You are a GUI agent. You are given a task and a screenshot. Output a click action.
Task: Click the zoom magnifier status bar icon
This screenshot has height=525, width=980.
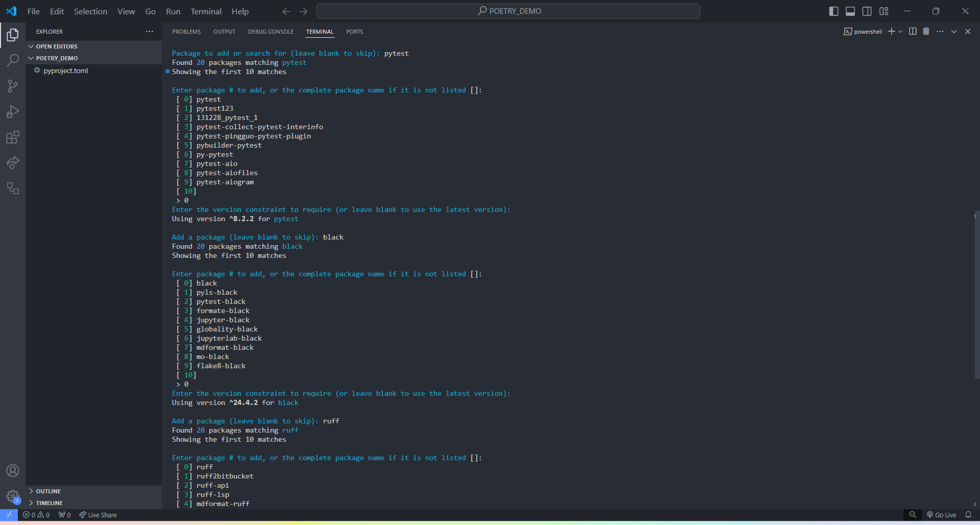coord(913,515)
